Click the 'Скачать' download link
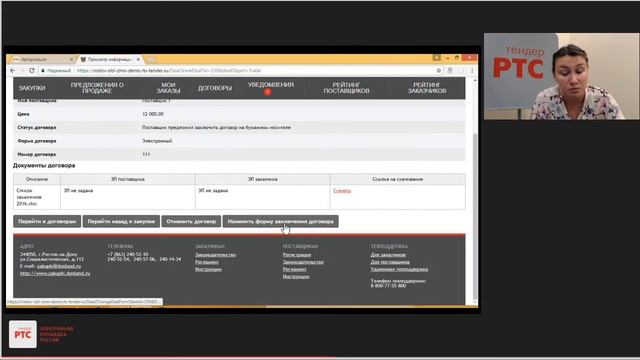 tap(342, 191)
